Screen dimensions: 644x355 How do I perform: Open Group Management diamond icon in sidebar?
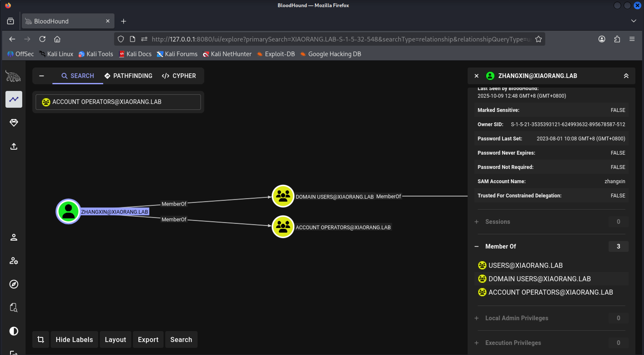(14, 123)
